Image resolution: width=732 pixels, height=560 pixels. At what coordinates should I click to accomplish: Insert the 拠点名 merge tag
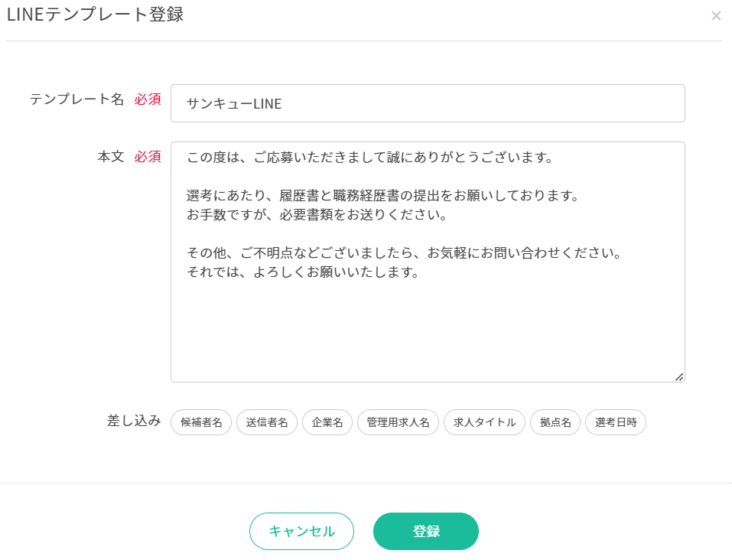click(555, 422)
